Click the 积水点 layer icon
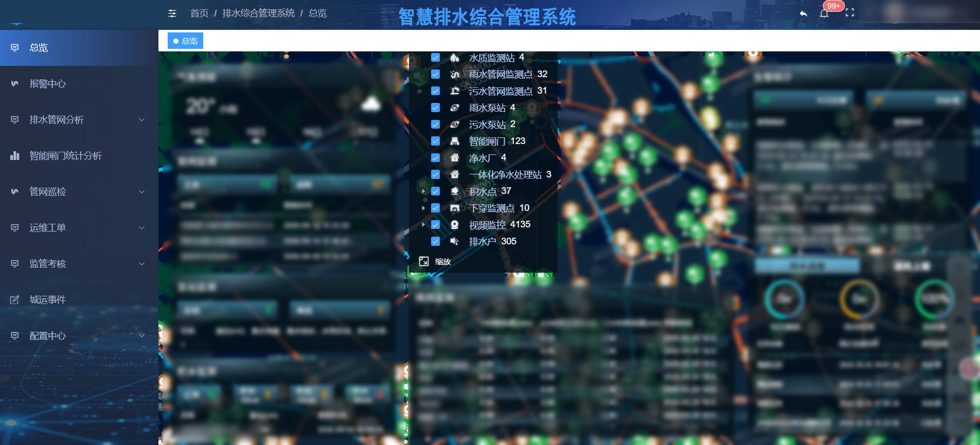980x445 pixels. pos(455,191)
